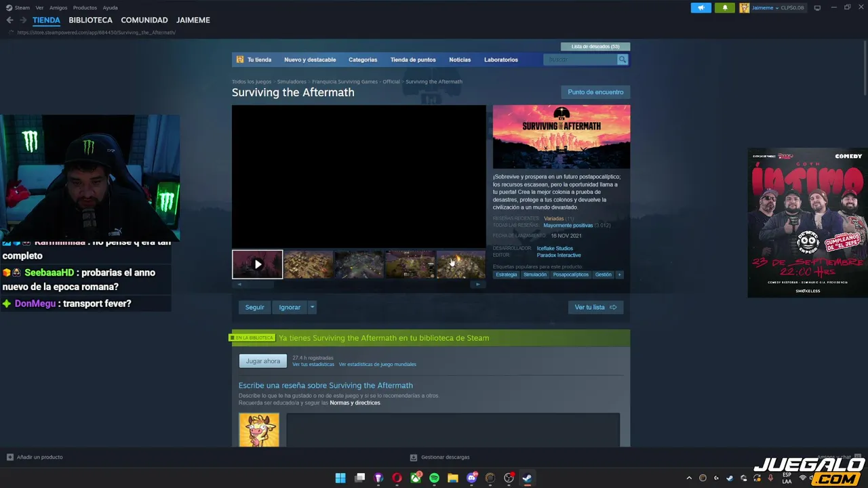Open Spotify from the taskbar
The height and width of the screenshot is (488, 868).
click(434, 478)
